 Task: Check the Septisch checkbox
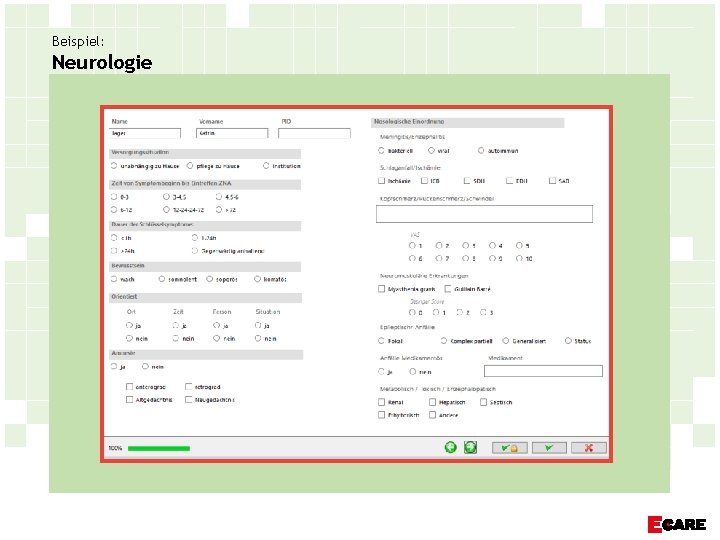tap(483, 402)
